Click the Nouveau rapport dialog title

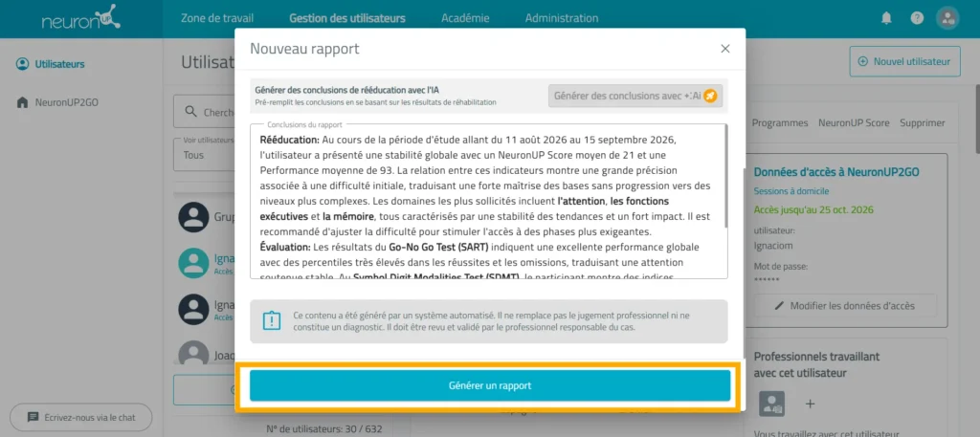click(x=304, y=49)
